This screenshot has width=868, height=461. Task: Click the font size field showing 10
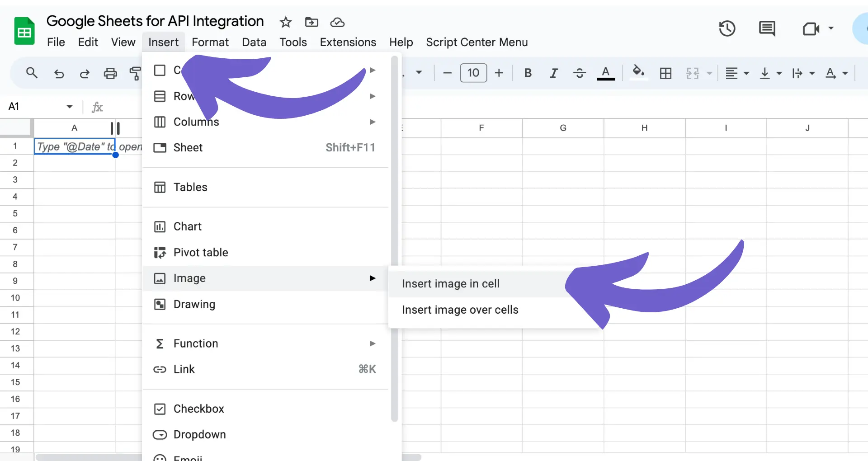[x=473, y=73]
